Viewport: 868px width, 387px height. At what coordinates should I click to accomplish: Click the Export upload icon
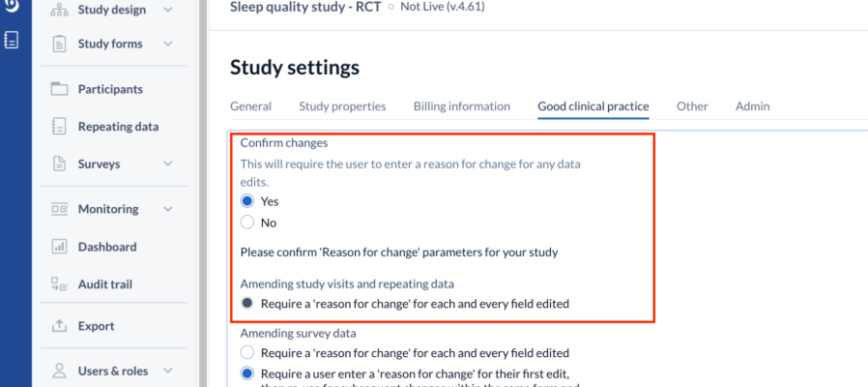coord(59,326)
